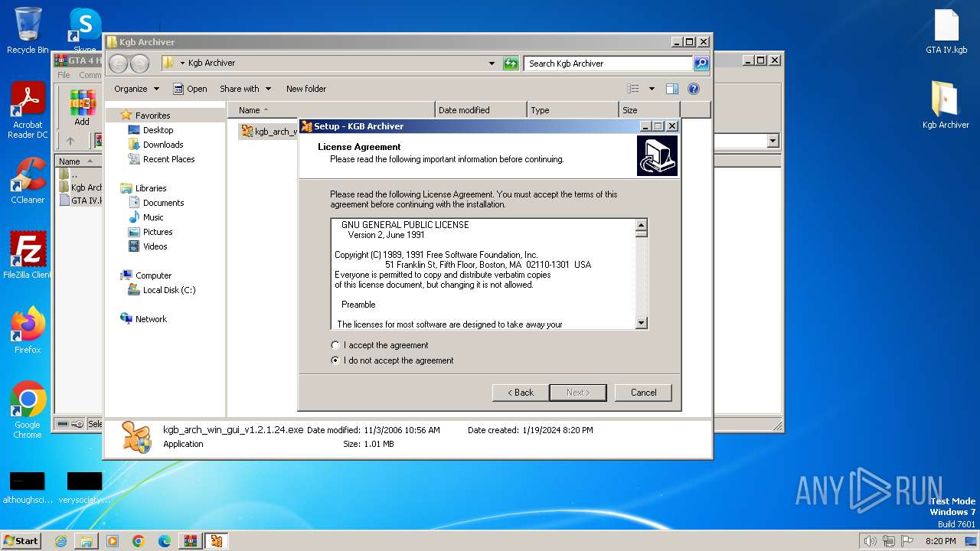Click the Search Kgb Archiver field
Screen dimensions: 980x551
pos(609,64)
